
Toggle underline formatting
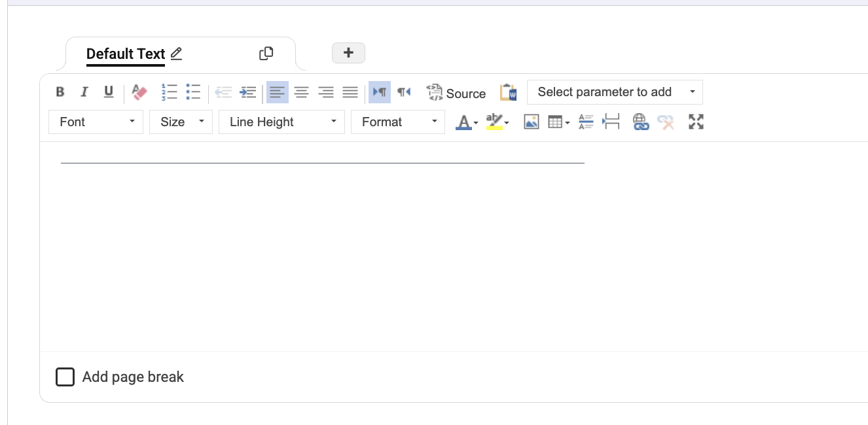pos(109,92)
